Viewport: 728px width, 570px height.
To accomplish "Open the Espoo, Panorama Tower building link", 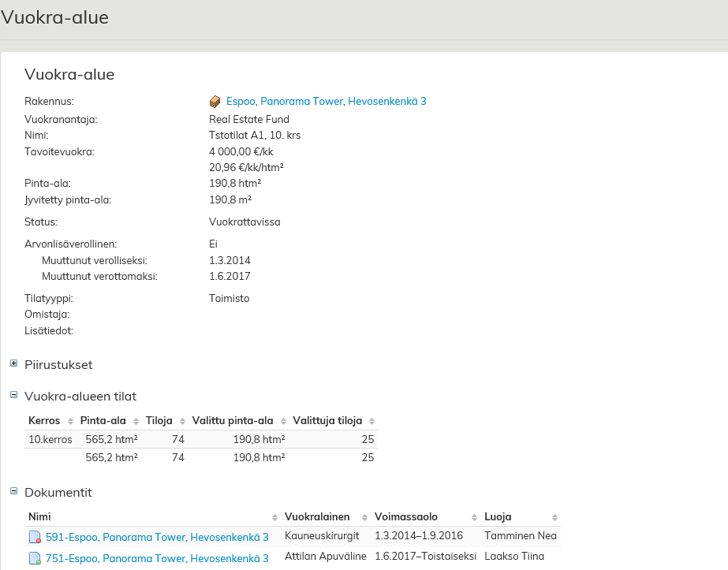I will point(326,102).
